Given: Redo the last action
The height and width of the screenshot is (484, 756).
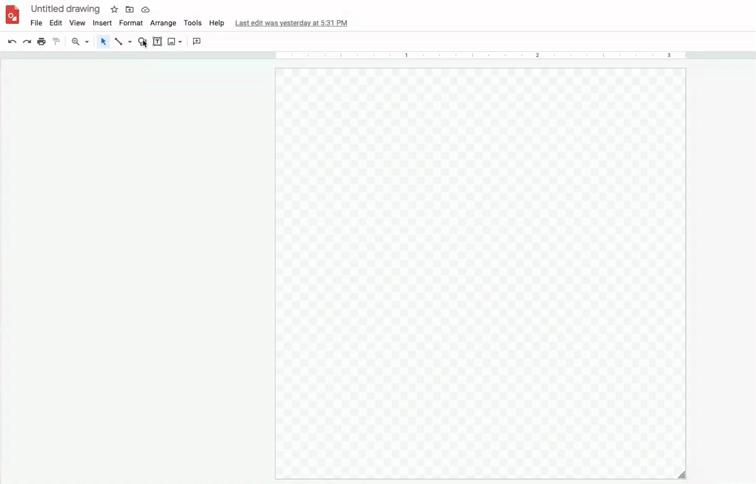Looking at the screenshot, I should [27, 41].
